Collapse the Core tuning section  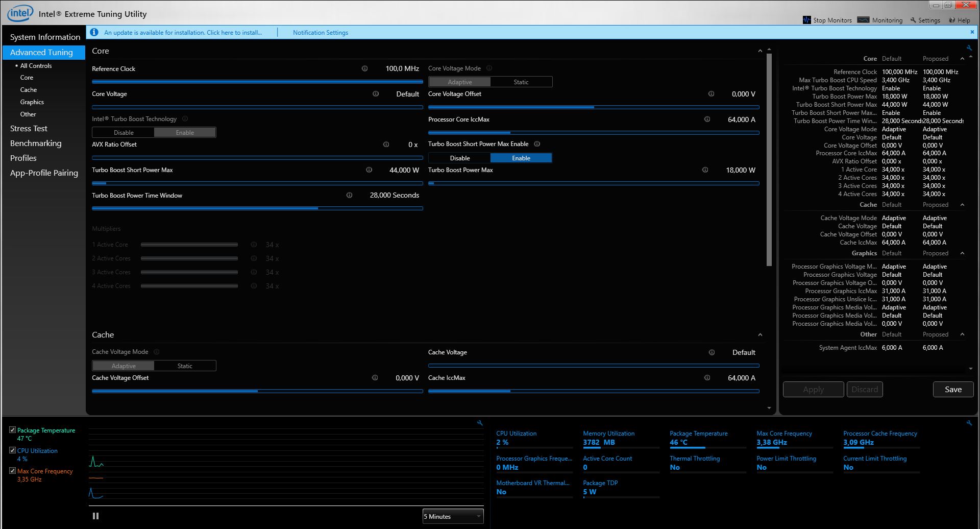tap(760, 51)
